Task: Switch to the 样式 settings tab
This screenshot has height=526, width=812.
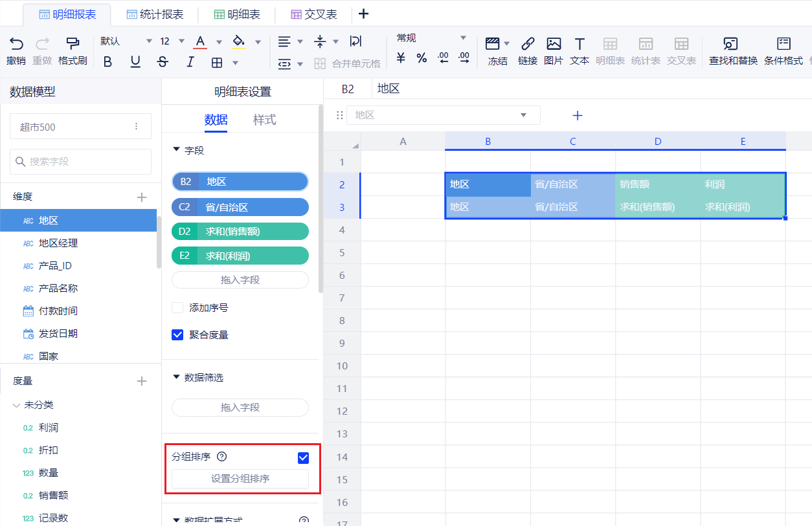Action: (264, 120)
